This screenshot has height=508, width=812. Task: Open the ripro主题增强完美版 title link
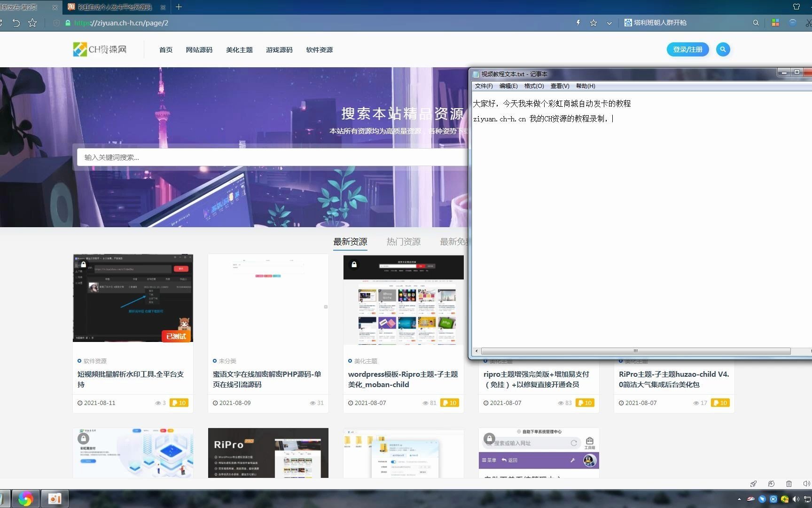[x=536, y=379]
